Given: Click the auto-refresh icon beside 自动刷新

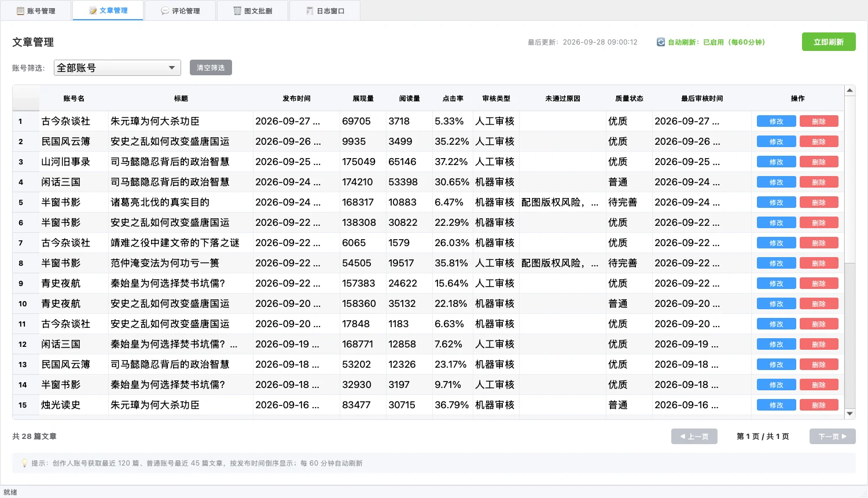Looking at the screenshot, I should (661, 42).
